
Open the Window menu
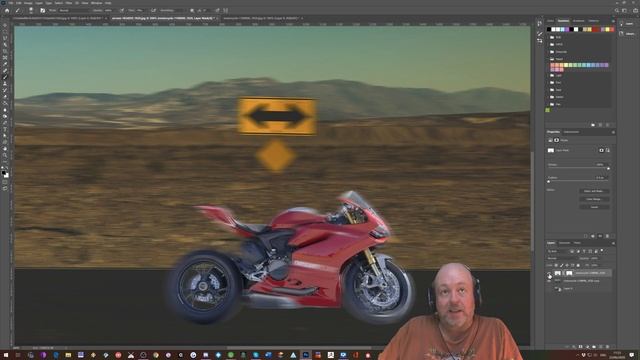tap(96, 3)
